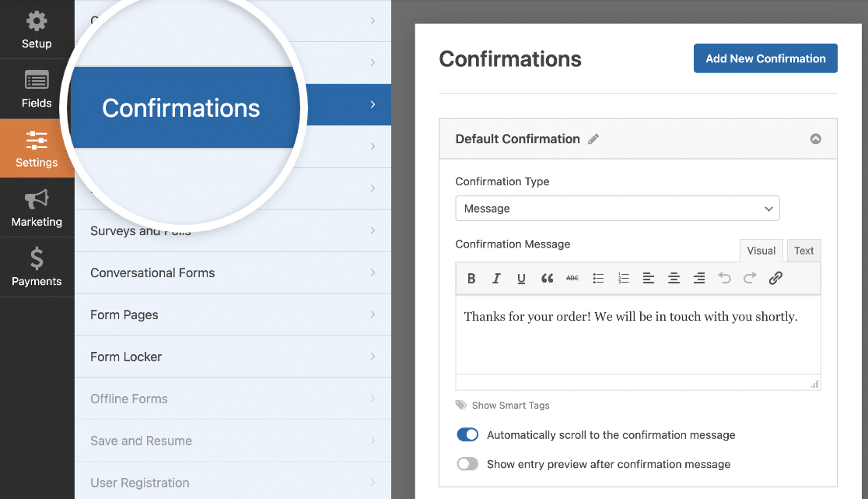
Task: Switch to the Text editor tab
Action: coord(803,251)
